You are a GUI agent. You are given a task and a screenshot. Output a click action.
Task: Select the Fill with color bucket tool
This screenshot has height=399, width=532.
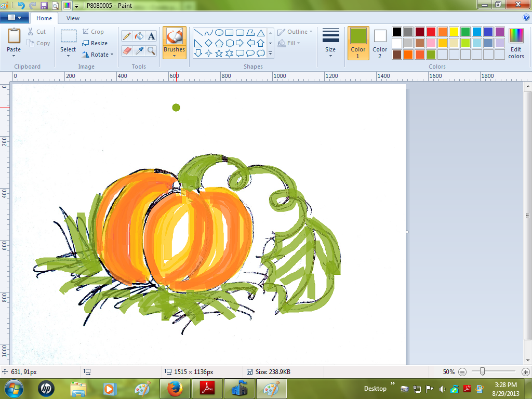click(x=138, y=35)
